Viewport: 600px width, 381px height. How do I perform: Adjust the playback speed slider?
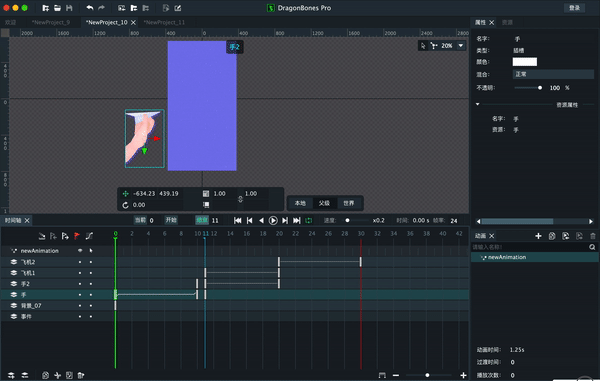tap(347, 220)
